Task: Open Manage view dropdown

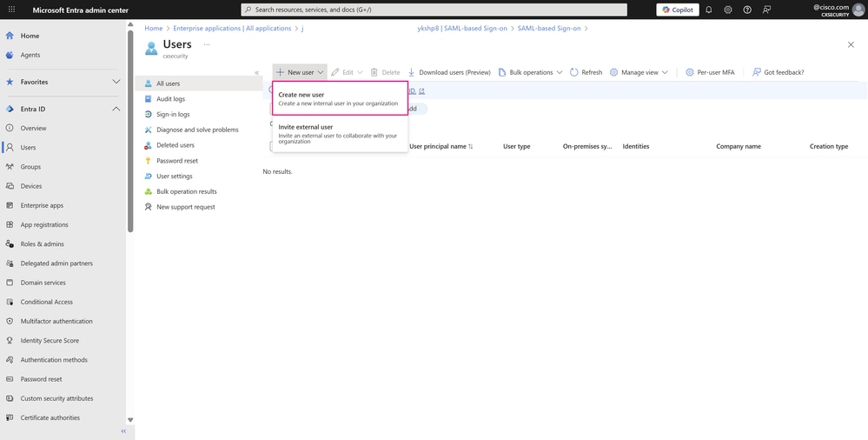Action: pos(639,72)
